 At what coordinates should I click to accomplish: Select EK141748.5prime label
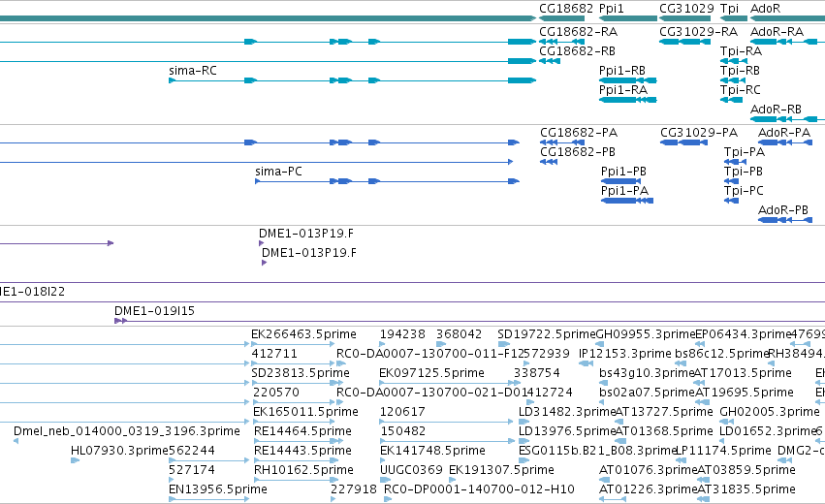[432, 451]
